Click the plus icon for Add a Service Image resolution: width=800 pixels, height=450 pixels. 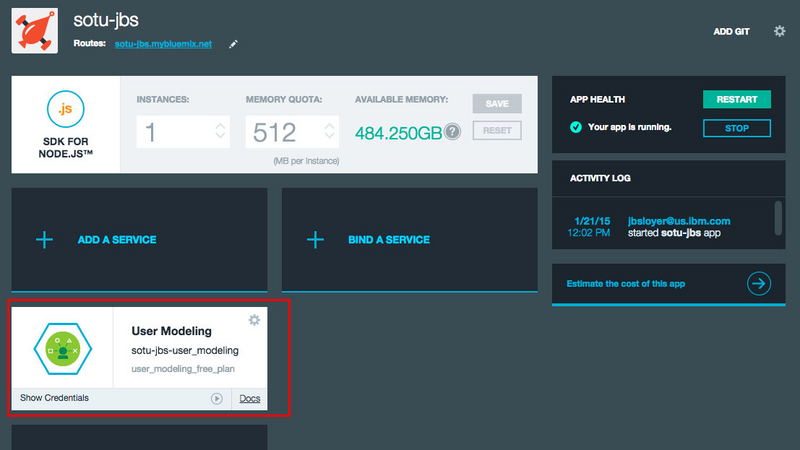point(44,240)
